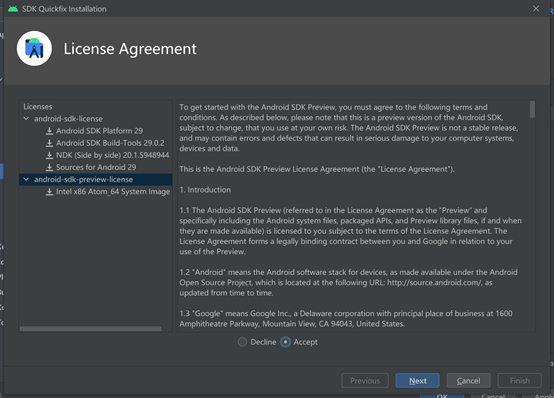This screenshot has width=554, height=398.
Task: Click download icon beside Sources for Android 29
Action: click(x=49, y=167)
